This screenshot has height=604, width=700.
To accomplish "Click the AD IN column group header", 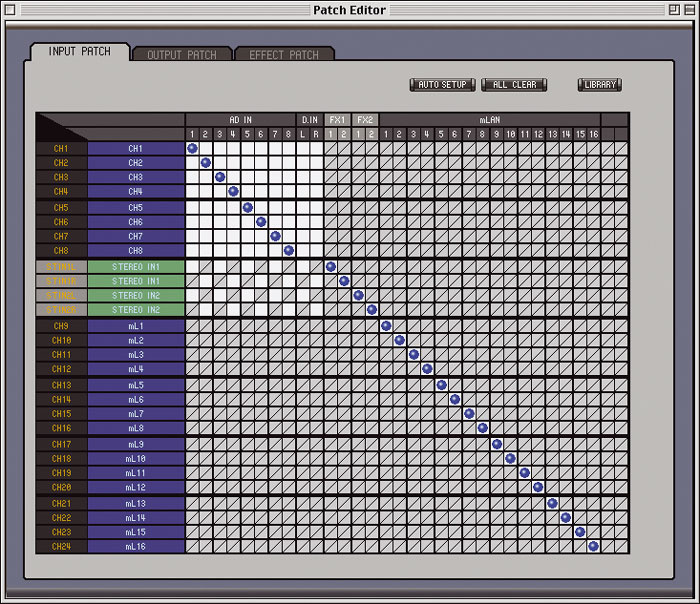I will click(240, 119).
